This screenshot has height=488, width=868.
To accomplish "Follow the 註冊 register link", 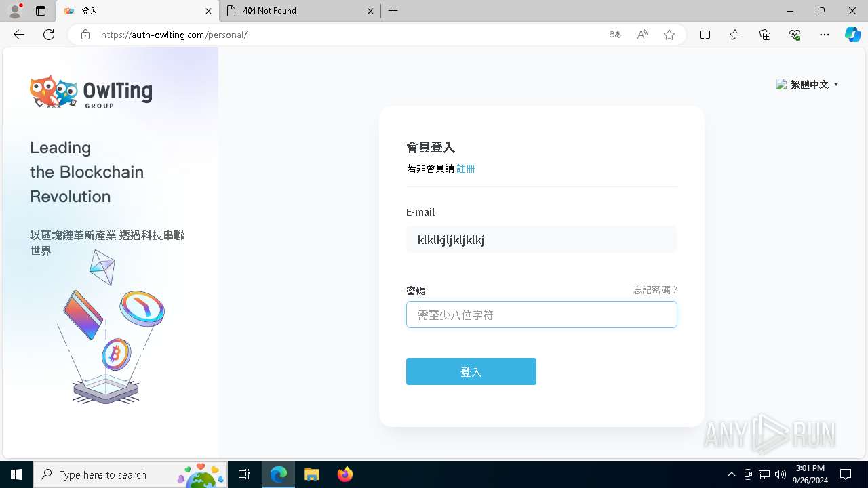I will coord(466,169).
